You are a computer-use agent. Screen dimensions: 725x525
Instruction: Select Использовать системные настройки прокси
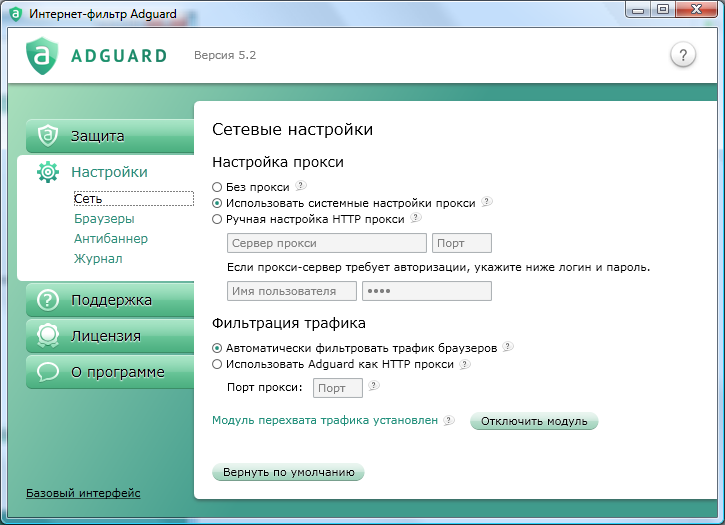click(x=217, y=203)
